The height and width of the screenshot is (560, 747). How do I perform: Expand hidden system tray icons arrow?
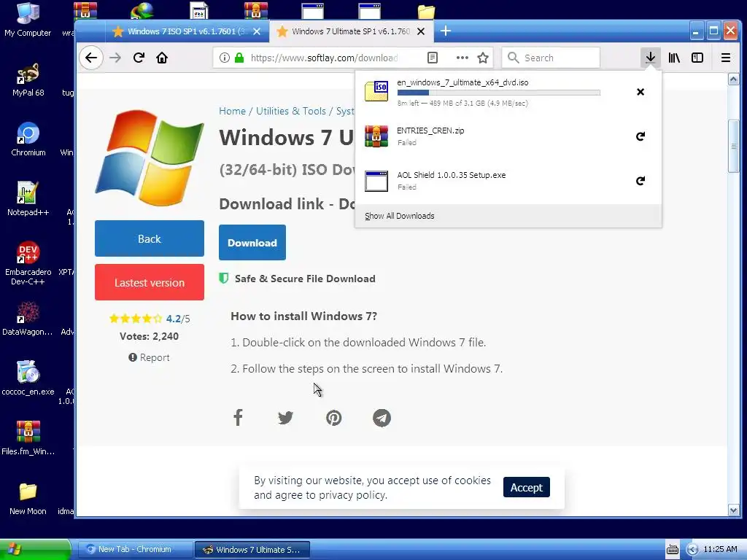pos(692,550)
